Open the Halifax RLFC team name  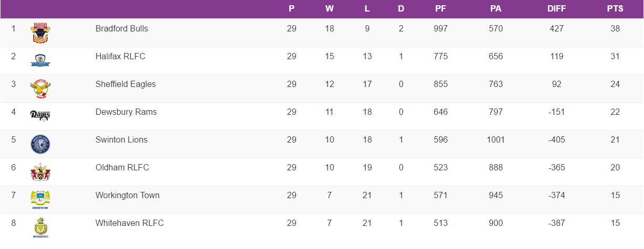click(x=120, y=56)
